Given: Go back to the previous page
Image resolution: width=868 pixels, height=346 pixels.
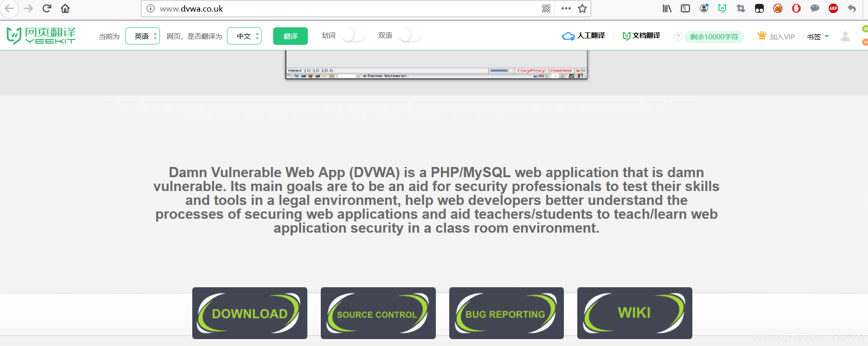Looking at the screenshot, I should pyautogui.click(x=9, y=8).
